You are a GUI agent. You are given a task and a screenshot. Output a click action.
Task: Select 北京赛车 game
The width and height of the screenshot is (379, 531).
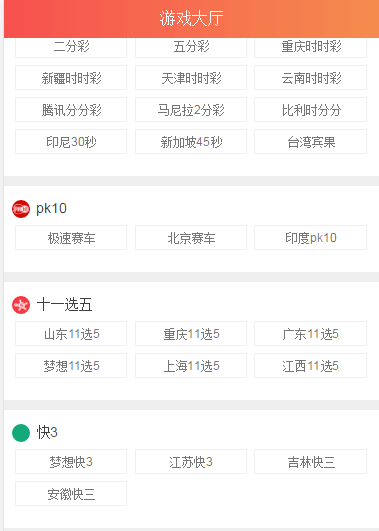[191, 238]
